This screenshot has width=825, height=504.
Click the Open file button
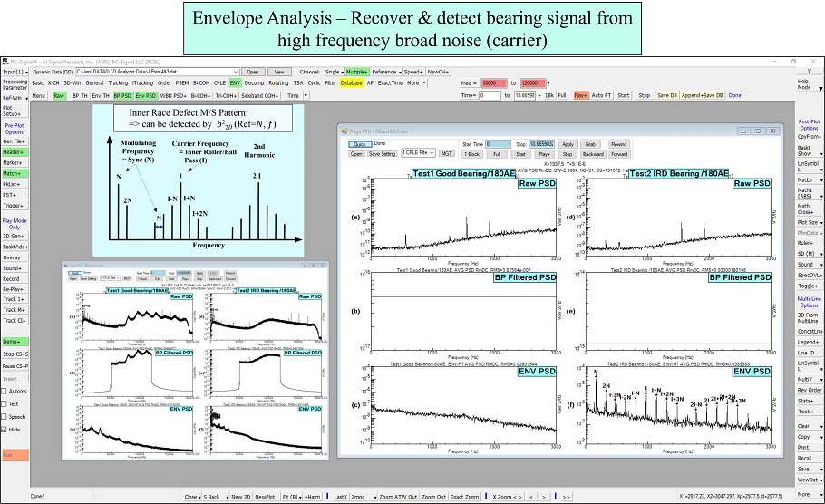[252, 71]
